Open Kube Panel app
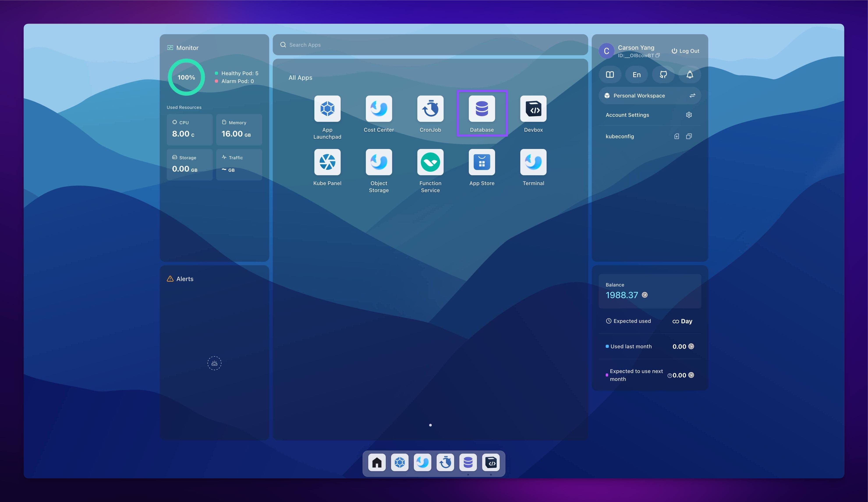The width and height of the screenshot is (868, 502). coord(327,162)
